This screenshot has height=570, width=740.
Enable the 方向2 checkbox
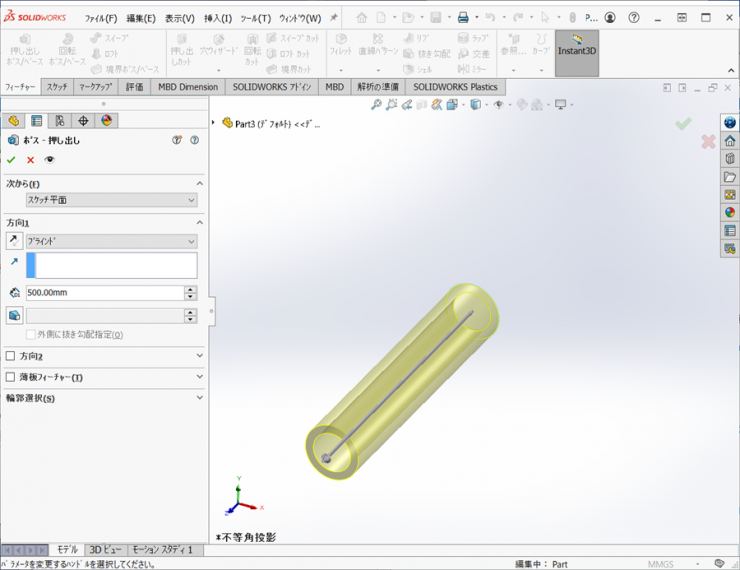(11, 356)
